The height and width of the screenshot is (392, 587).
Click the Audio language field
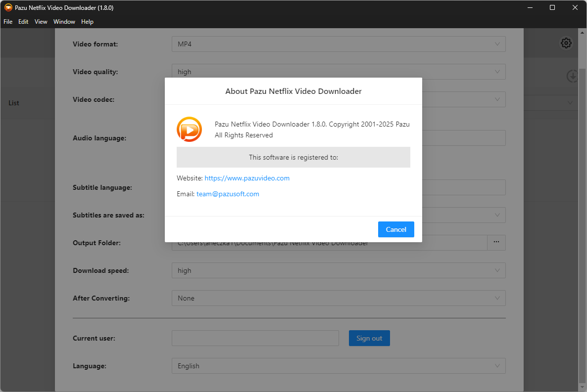pos(464,138)
